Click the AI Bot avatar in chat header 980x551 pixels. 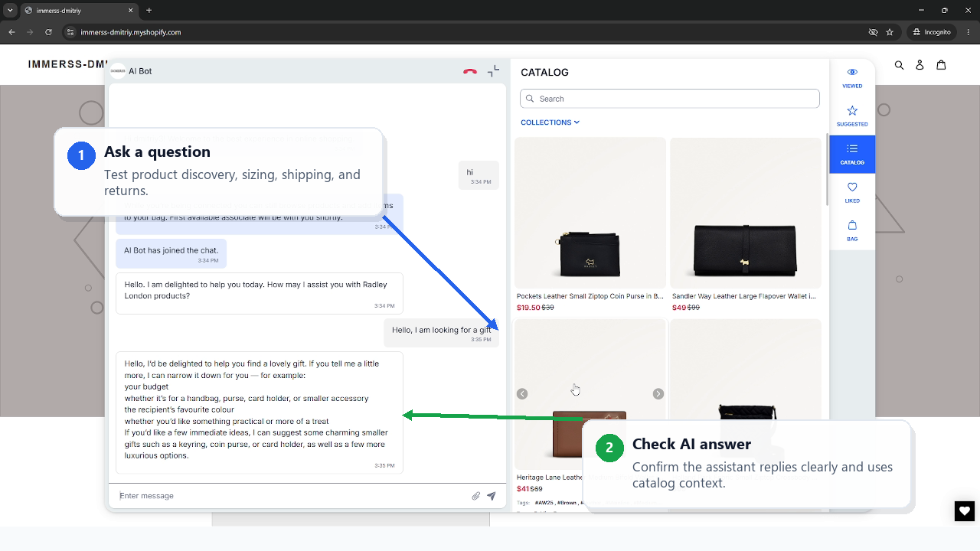click(x=118, y=71)
